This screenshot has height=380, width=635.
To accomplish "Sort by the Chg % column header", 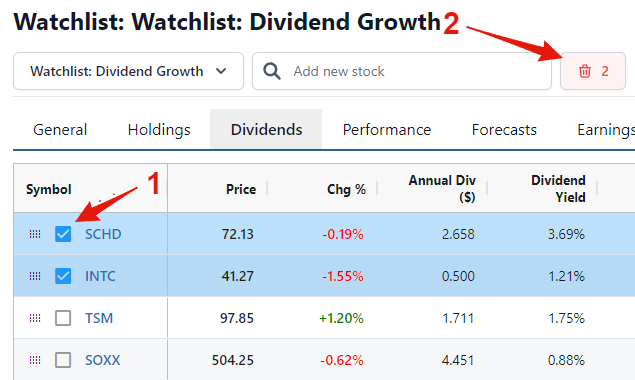I will click(x=346, y=189).
